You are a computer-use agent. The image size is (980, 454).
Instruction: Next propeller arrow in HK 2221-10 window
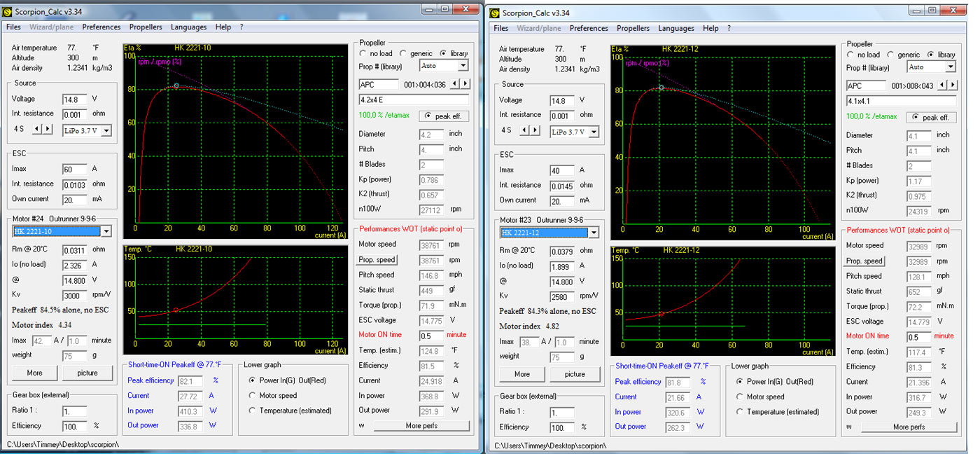click(464, 84)
